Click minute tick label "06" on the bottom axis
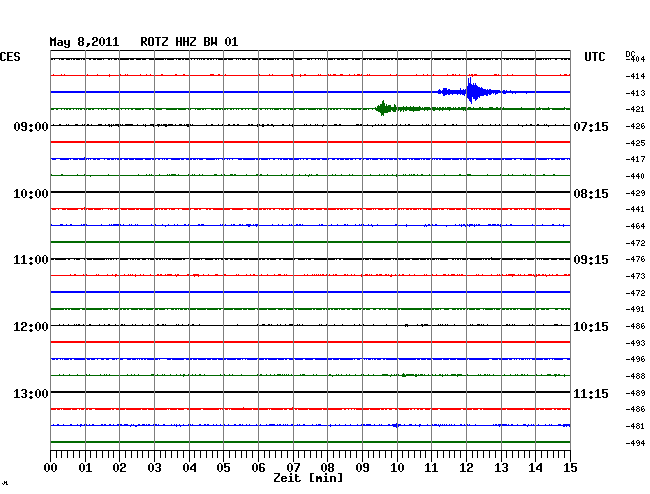The width and height of the screenshot is (650, 494). (x=258, y=468)
